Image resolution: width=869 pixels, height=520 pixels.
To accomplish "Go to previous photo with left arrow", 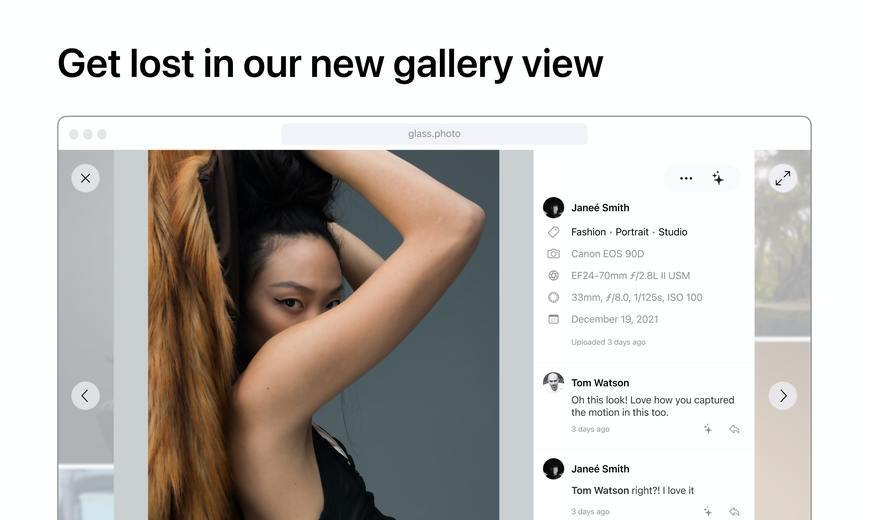I will [x=85, y=395].
